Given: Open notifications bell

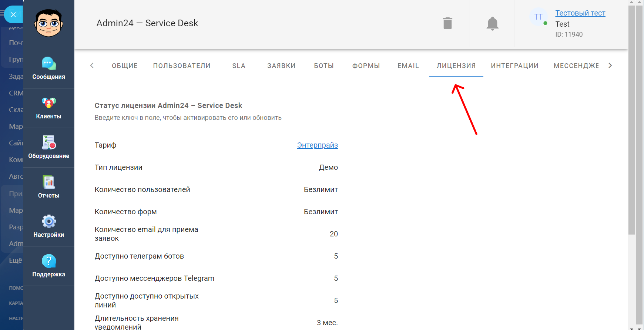Looking at the screenshot, I should [492, 23].
